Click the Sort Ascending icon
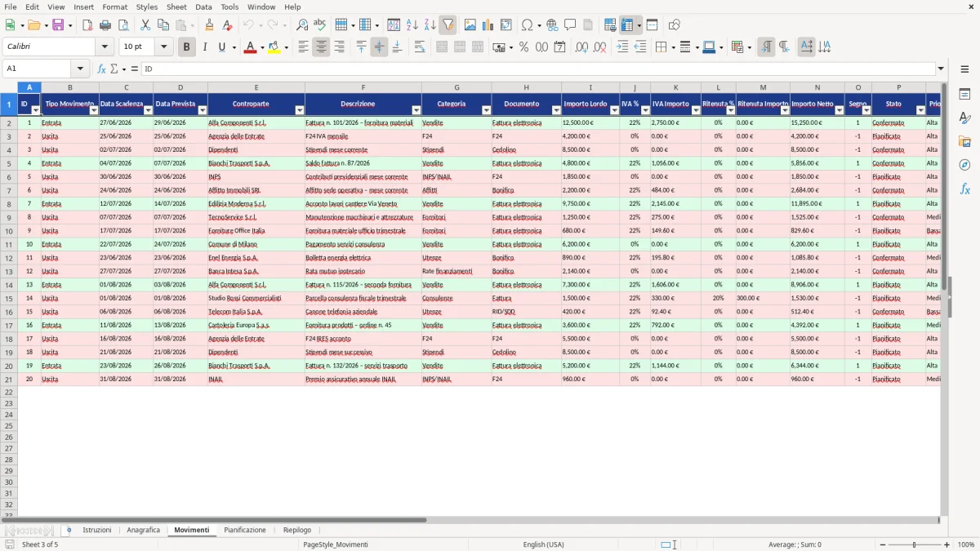 click(412, 25)
